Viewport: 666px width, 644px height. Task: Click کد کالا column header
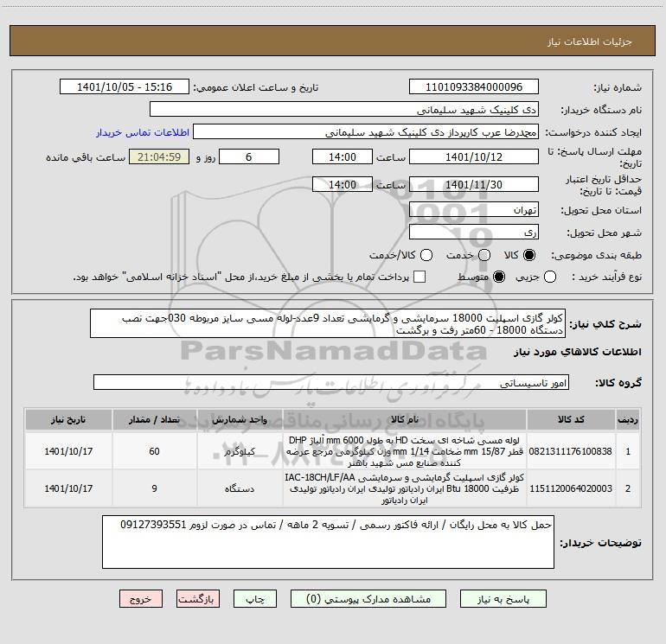pos(571,420)
